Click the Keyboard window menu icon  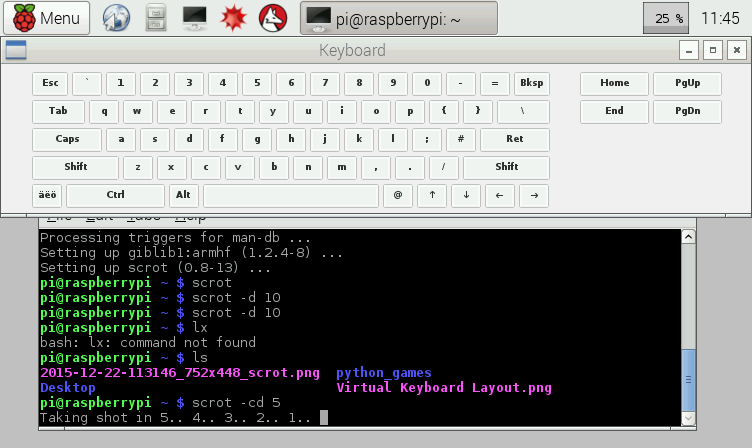coord(16,50)
